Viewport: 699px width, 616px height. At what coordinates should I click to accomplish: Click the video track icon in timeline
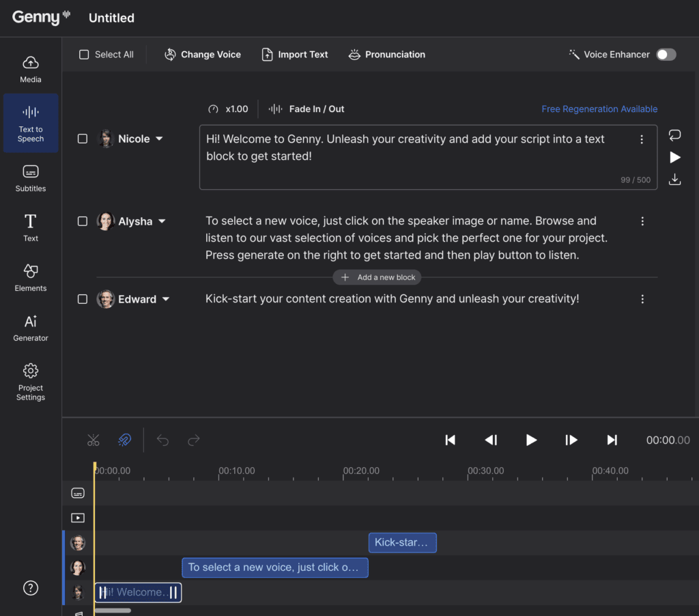coord(78,518)
